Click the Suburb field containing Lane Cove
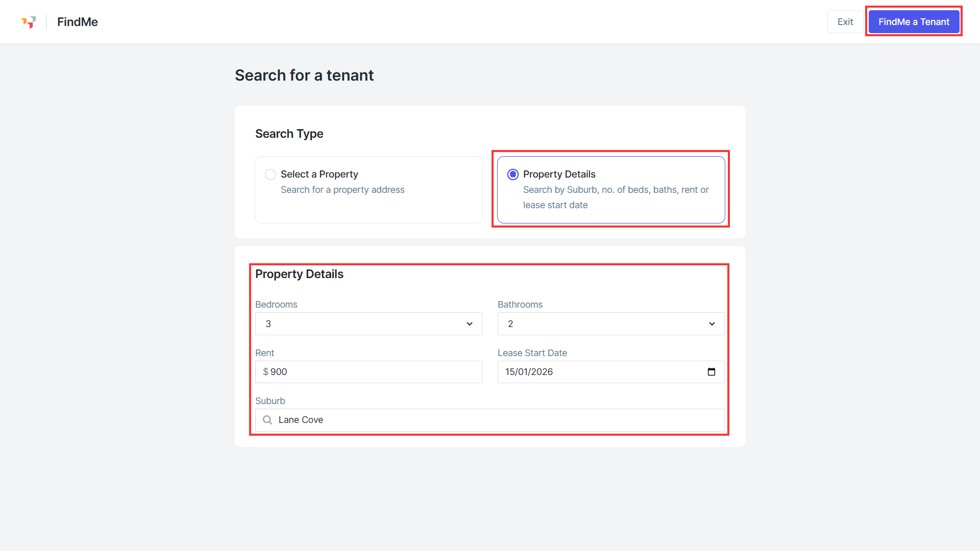The image size is (980, 551). (490, 420)
